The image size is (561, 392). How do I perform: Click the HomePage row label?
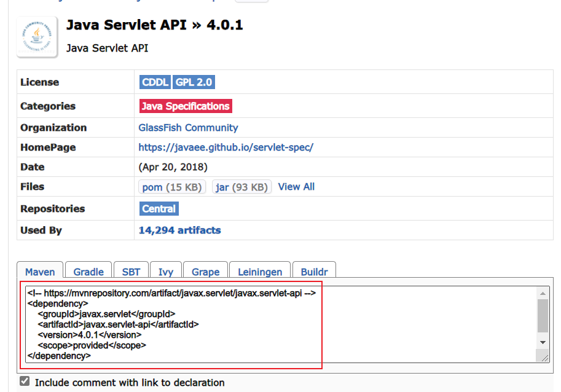pos(48,147)
